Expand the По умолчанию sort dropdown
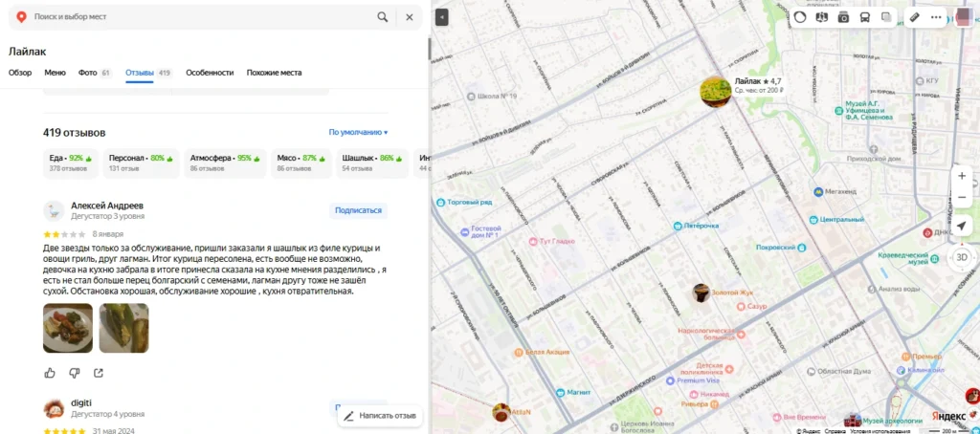Viewport: 980px width, 434px height. (359, 132)
